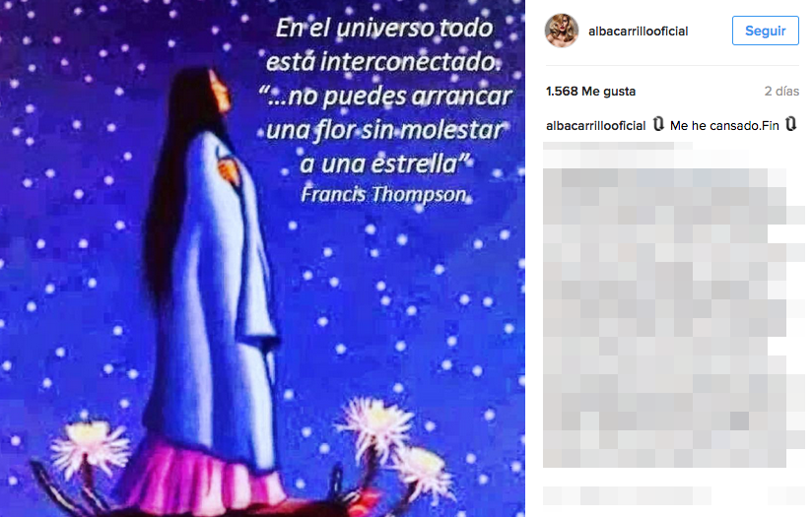
Task: View the 1.568 Me gusta likes
Action: pos(590,91)
